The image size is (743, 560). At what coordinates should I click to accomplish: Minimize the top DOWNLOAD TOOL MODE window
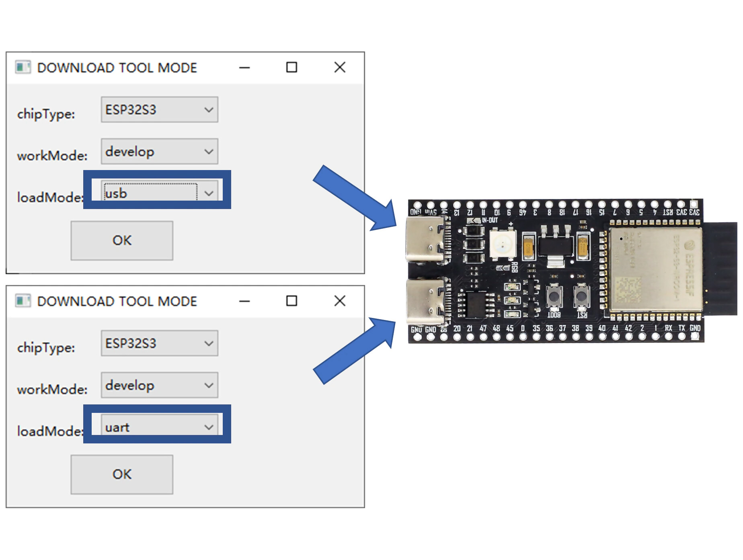[x=244, y=67]
